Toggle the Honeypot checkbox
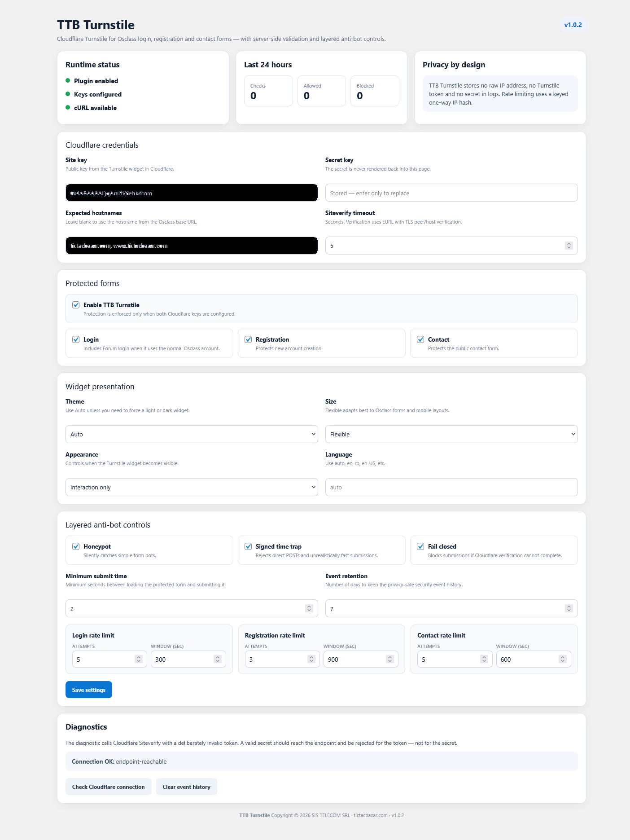Screen dimensions: 630x840 coord(76,546)
